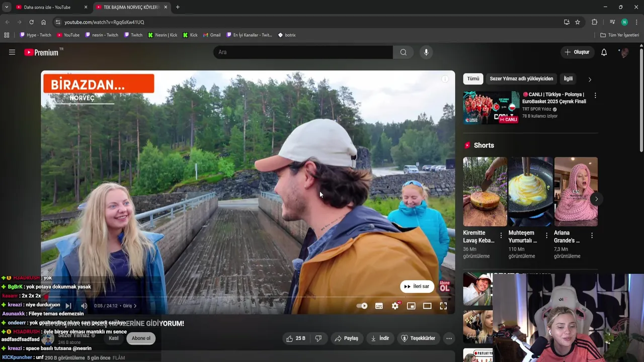Open YouTube notifications bell

[604, 52]
